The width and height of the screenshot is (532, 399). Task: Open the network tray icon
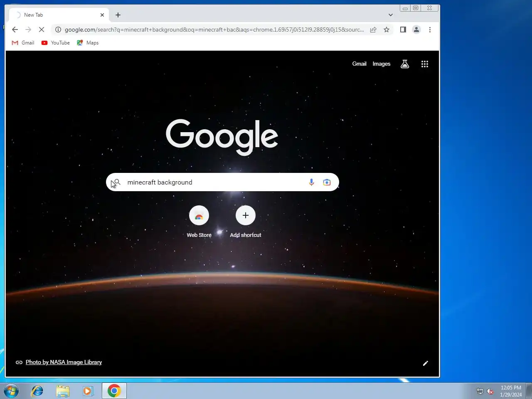click(x=480, y=391)
